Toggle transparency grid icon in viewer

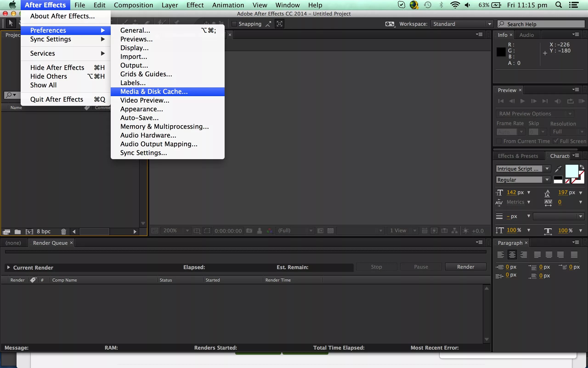pos(331,230)
